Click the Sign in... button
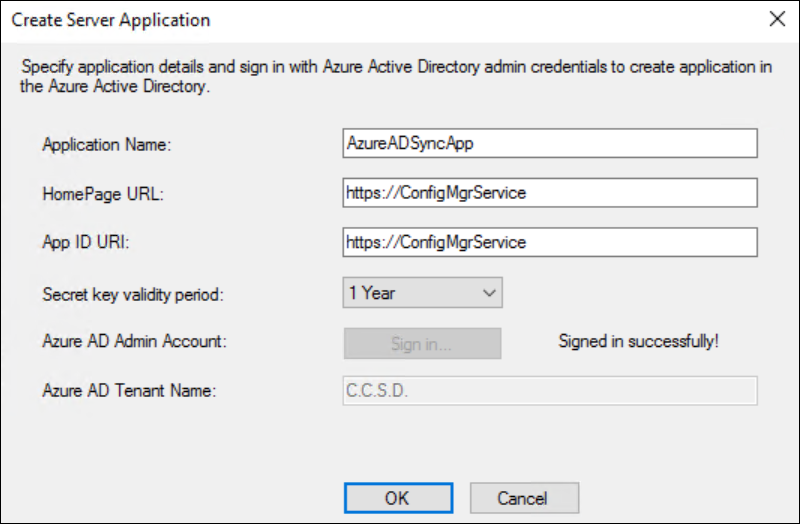800x524 pixels. click(x=422, y=343)
